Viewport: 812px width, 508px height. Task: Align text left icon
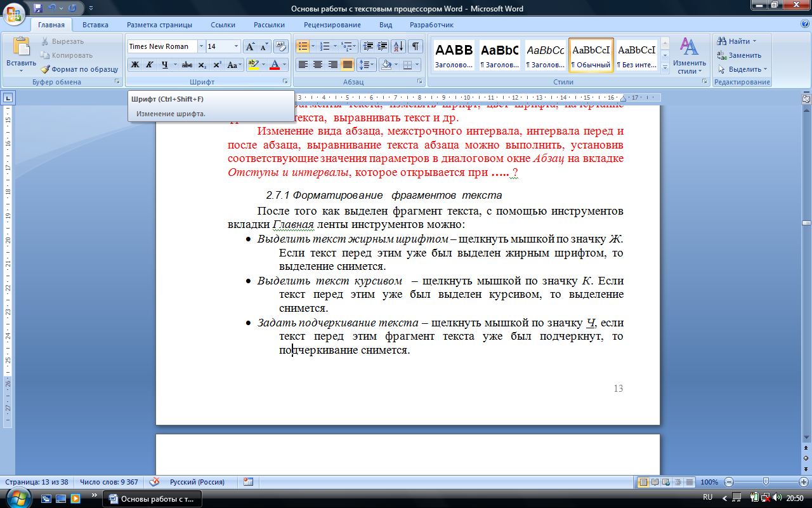[303, 65]
